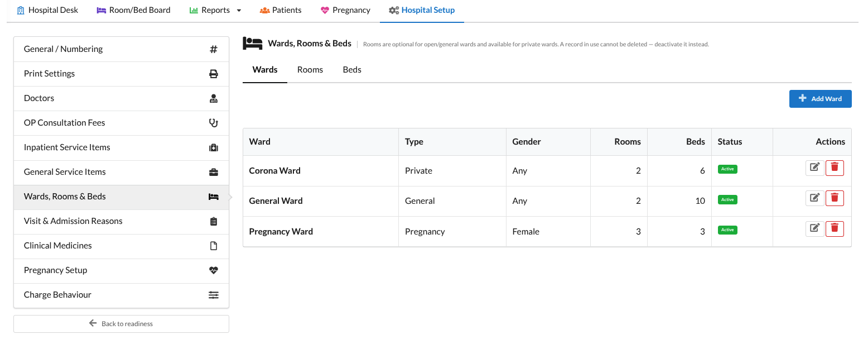Click the Private type cell
The width and height of the screenshot is (868, 344).
click(x=452, y=171)
